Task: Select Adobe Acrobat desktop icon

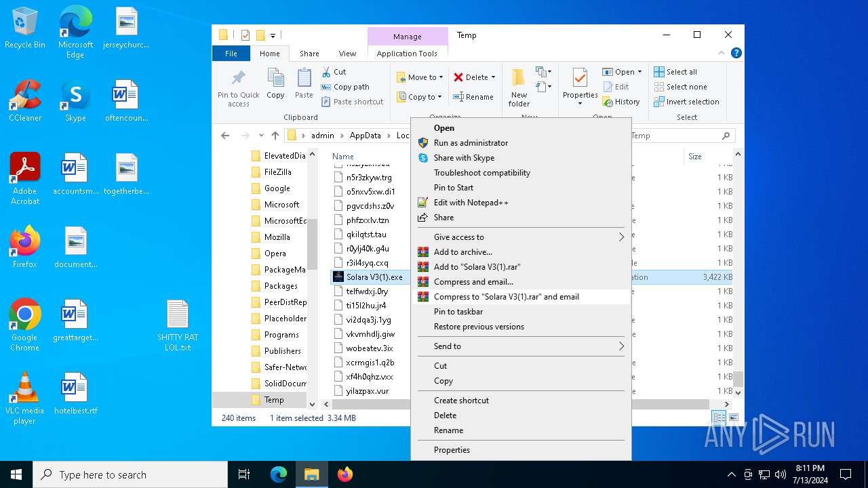Action: click(25, 179)
